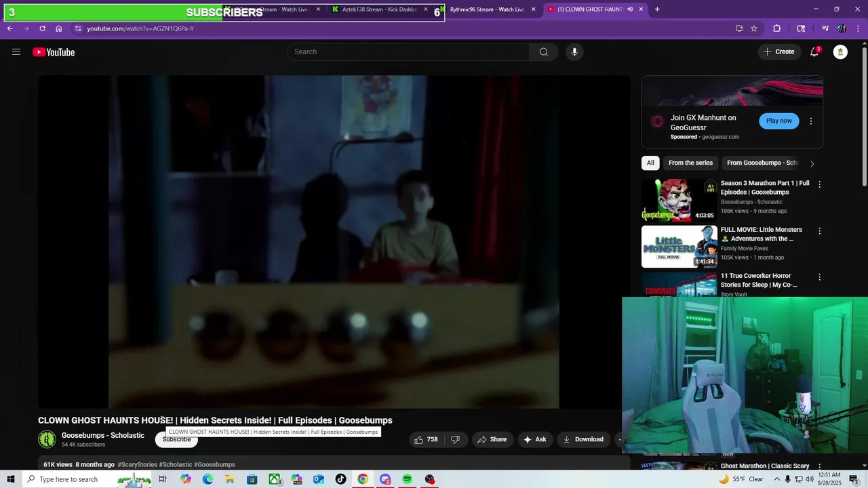The height and width of the screenshot is (488, 868).
Task: Select the 'From the series' chip
Action: pos(690,163)
